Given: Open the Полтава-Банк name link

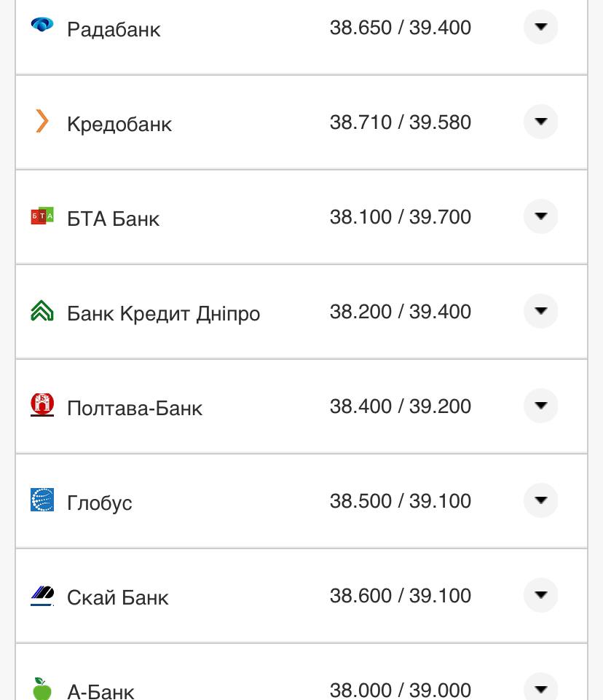Looking at the screenshot, I should (135, 408).
